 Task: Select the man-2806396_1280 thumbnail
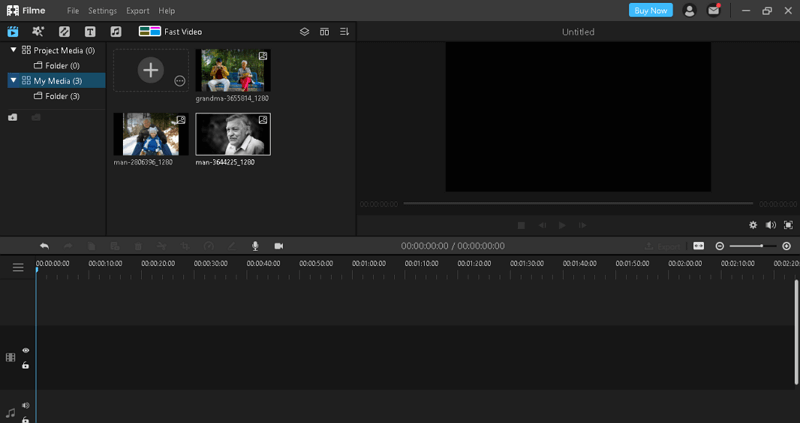[151, 134]
